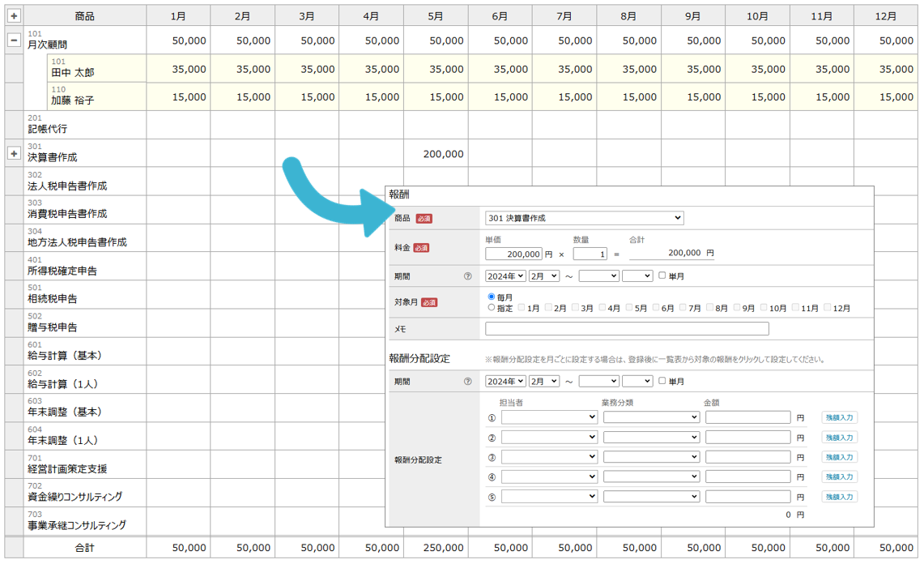Collapse the 月次顧問 row with minus icon
Viewport: 924px width, 564px height.
[14, 41]
